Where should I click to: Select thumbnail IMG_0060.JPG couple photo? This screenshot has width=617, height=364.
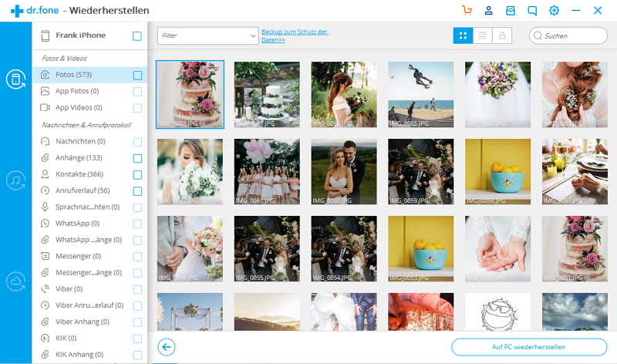(344, 171)
